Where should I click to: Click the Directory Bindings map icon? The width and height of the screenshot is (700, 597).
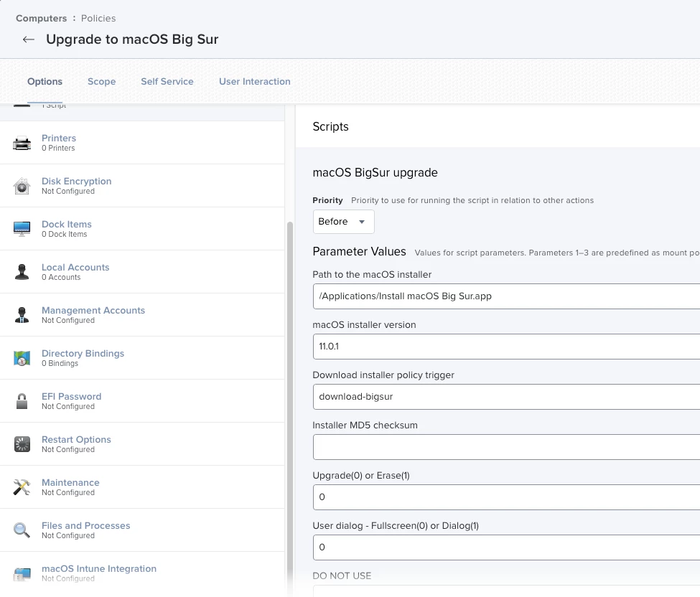pyautogui.click(x=22, y=358)
